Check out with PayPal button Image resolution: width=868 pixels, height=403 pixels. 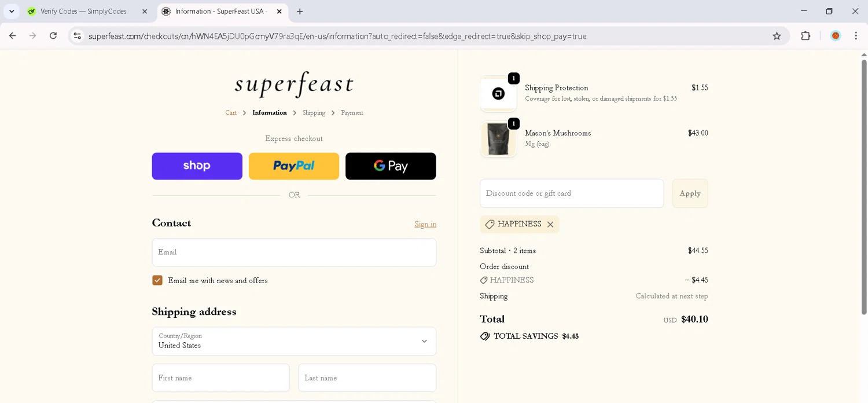click(x=294, y=166)
